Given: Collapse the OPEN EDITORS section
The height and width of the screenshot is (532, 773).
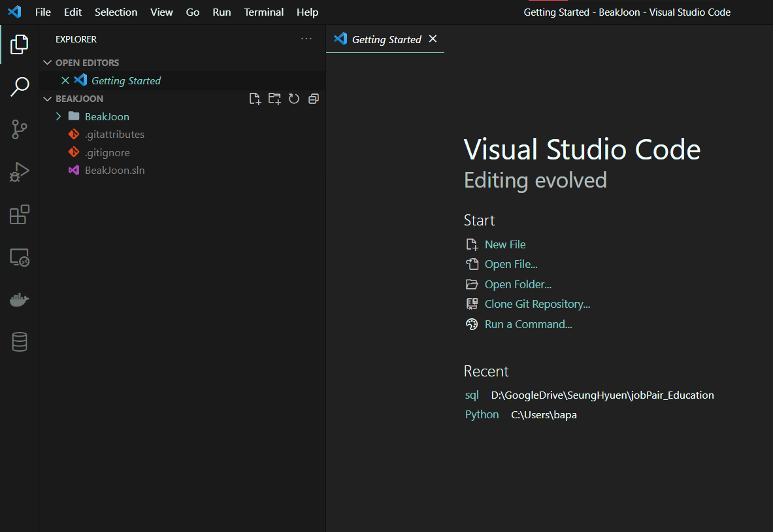Looking at the screenshot, I should tap(47, 63).
